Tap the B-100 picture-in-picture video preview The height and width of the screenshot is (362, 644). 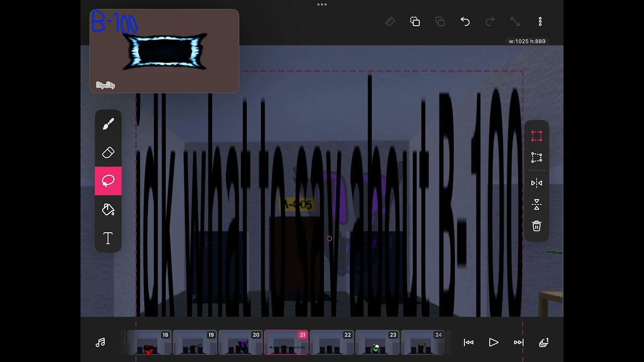(x=164, y=51)
